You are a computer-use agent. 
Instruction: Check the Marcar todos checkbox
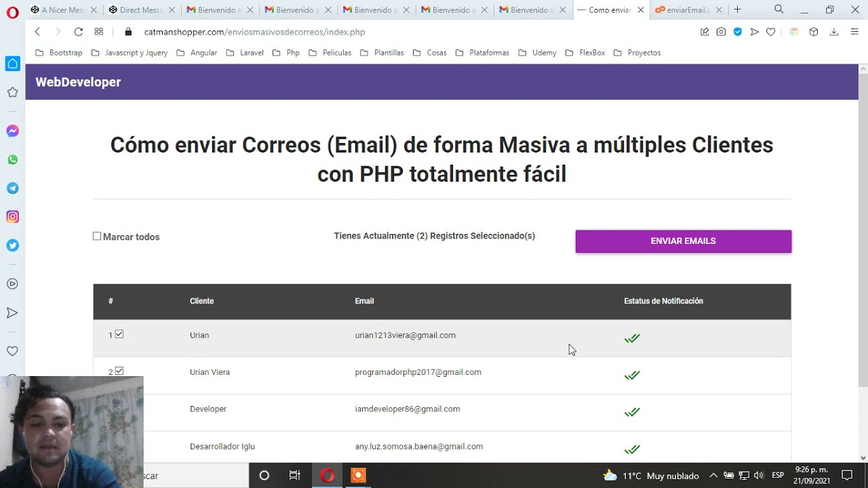[97, 237]
